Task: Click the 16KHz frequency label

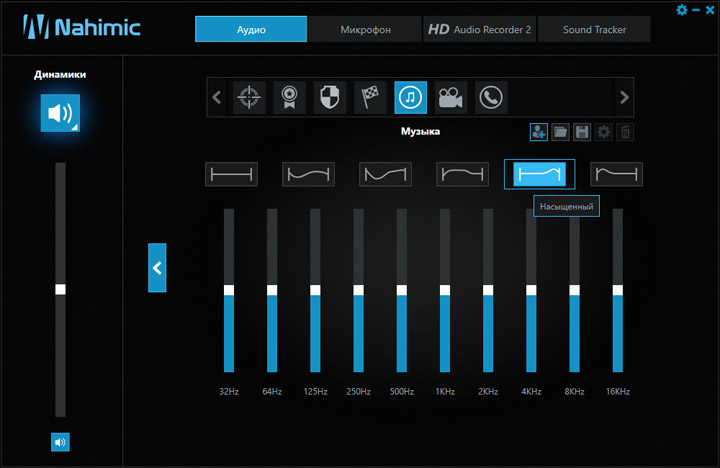Action: 618,392
